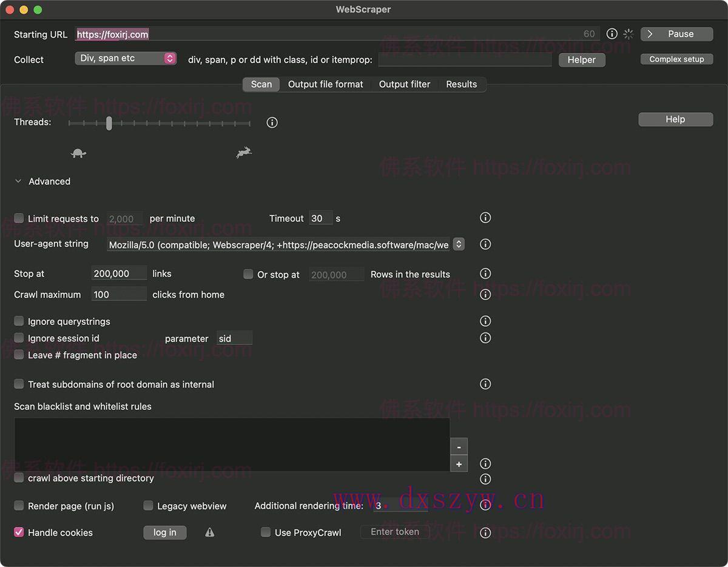Check Leave # fragment in place
This screenshot has width=728, height=567.
click(19, 355)
